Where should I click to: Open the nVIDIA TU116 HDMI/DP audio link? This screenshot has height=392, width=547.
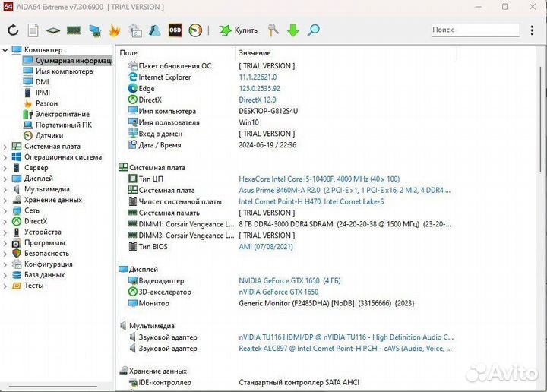pyautogui.click(x=346, y=337)
